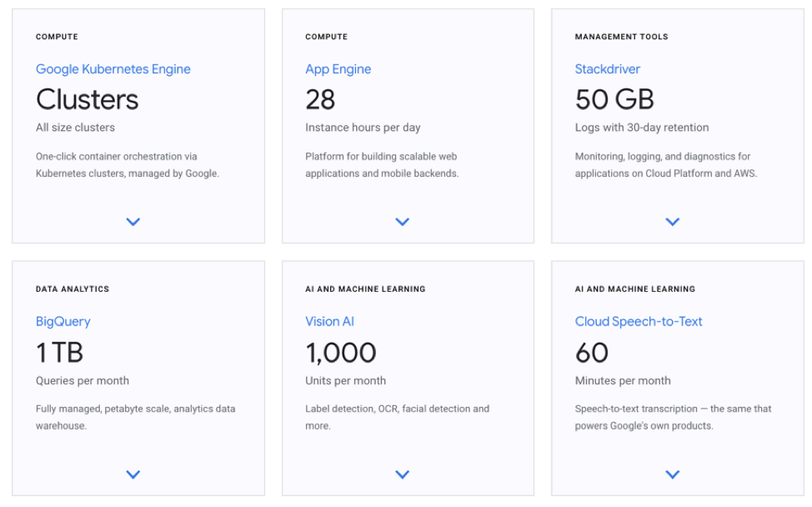Click the "1,000" units figure

pos(341,353)
